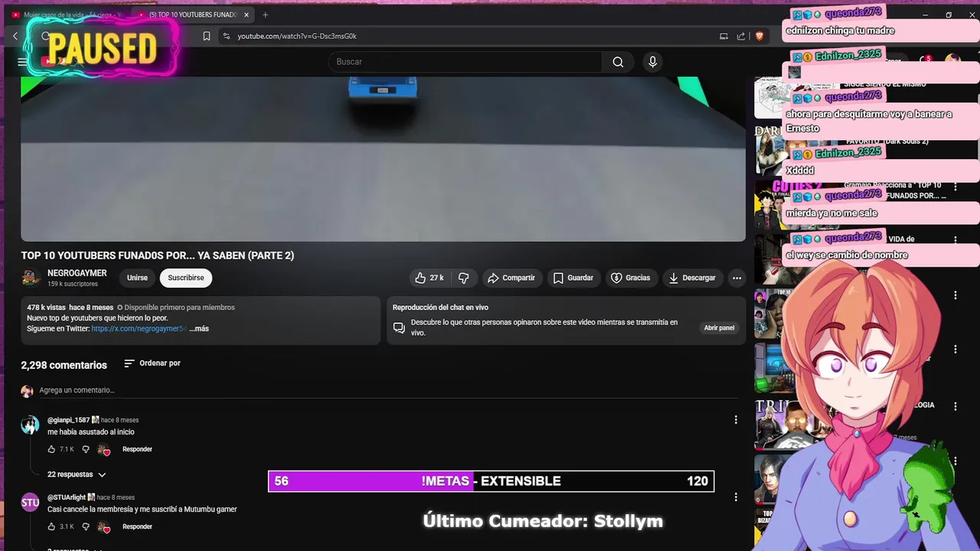The height and width of the screenshot is (551, 980).
Task: Open @gianpi_1587 profile avatar
Action: 30,425
